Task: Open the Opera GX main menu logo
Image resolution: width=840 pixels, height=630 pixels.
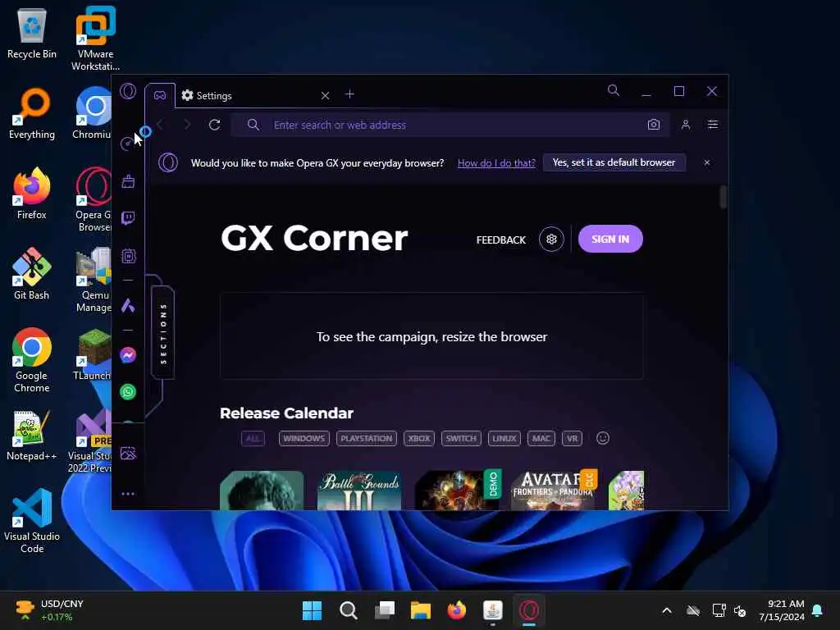Action: (128, 91)
